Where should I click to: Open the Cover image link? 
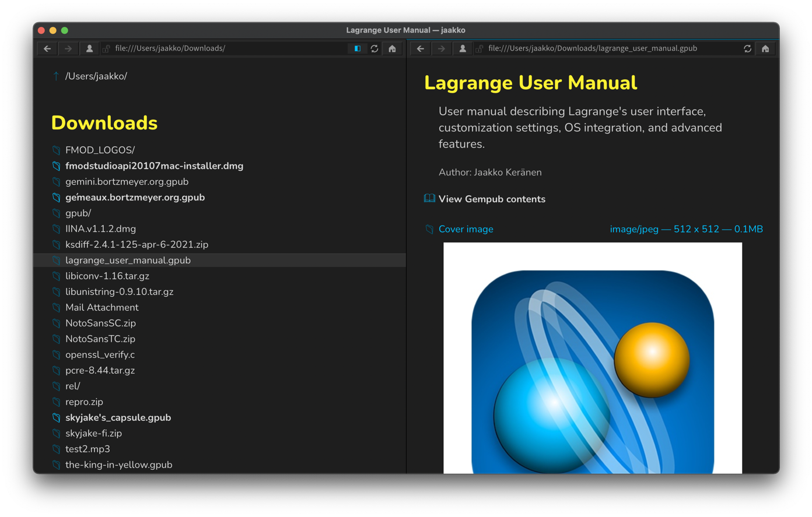pyautogui.click(x=466, y=230)
